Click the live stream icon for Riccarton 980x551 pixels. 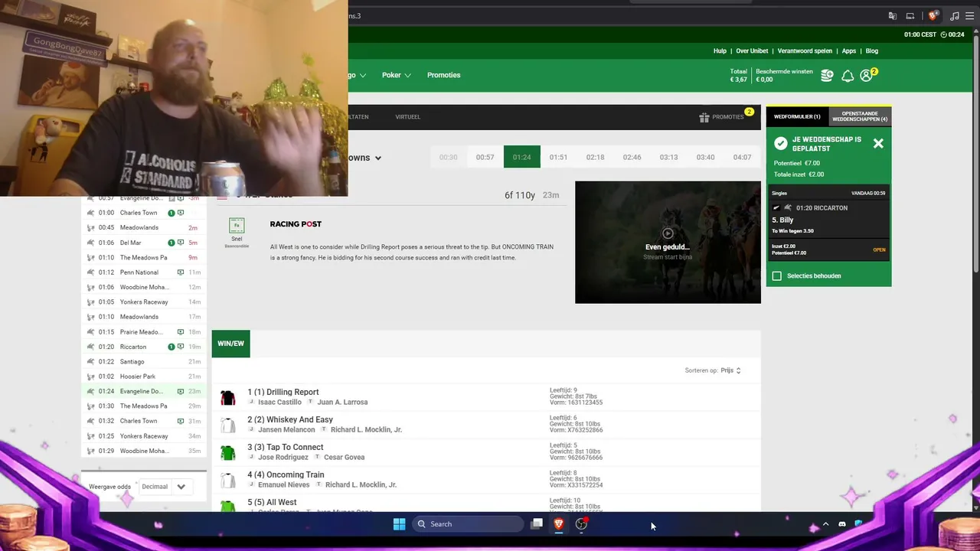coord(181,347)
